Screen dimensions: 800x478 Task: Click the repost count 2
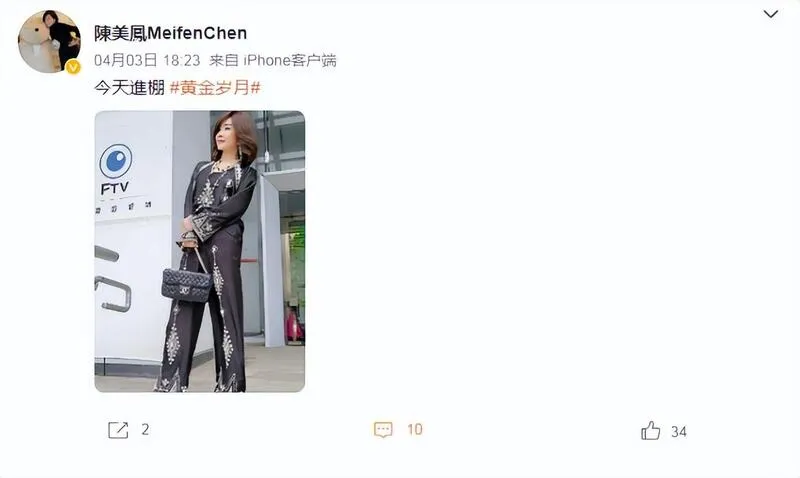pyautogui.click(x=145, y=430)
